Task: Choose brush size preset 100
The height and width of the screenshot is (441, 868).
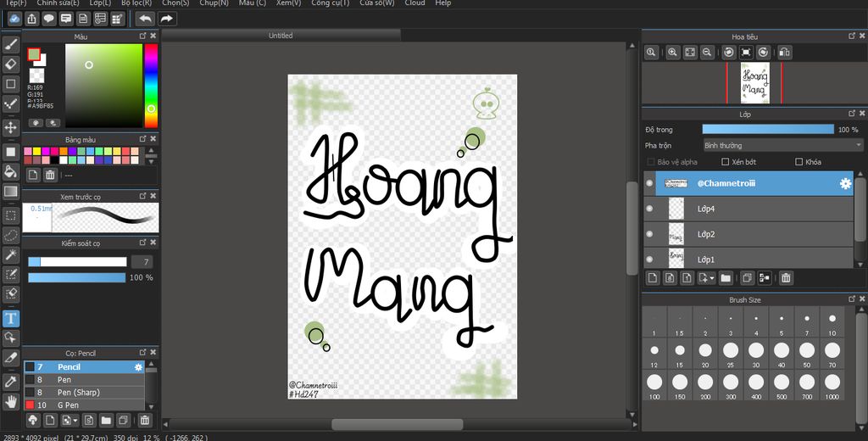Action: point(654,386)
